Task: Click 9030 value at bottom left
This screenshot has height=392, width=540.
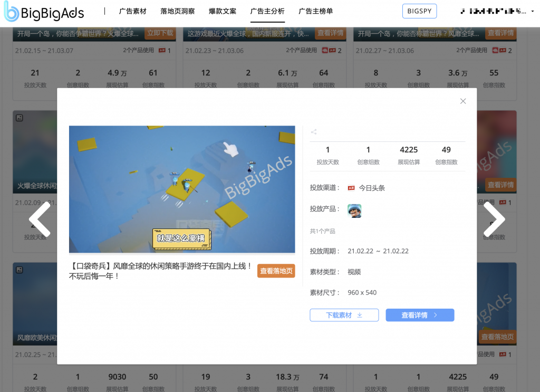Action: [117, 377]
